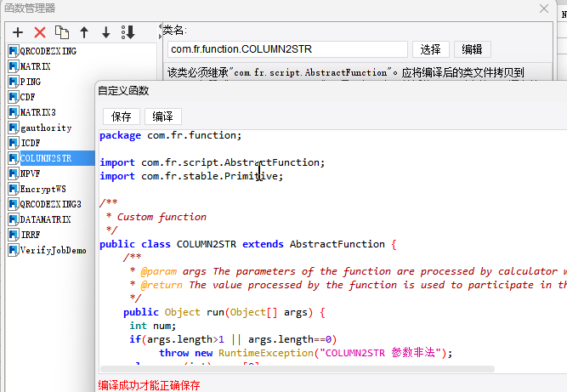Click the MATRIX file icon
This screenshot has height=392, width=567.
[13, 66]
